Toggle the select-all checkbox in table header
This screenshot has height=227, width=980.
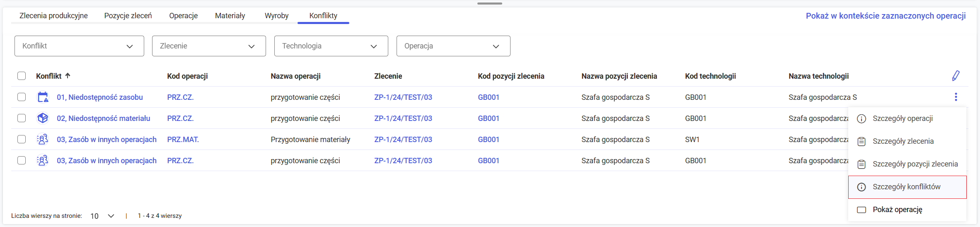[22, 76]
